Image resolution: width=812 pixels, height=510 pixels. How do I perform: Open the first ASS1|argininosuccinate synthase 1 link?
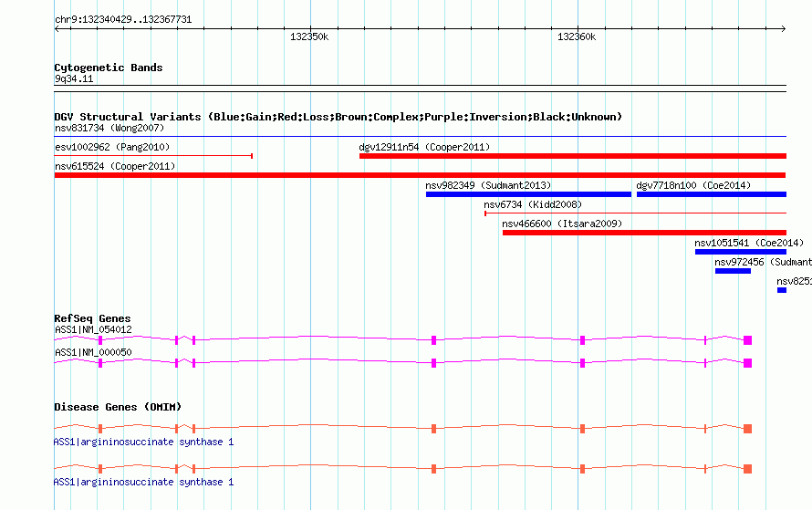click(143, 442)
